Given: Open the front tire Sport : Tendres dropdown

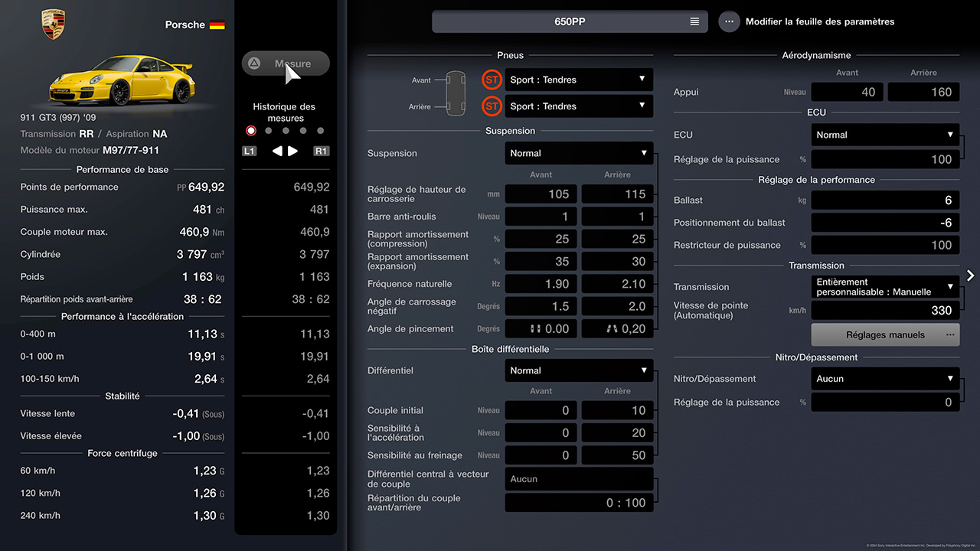Looking at the screenshot, I should pos(579,80).
